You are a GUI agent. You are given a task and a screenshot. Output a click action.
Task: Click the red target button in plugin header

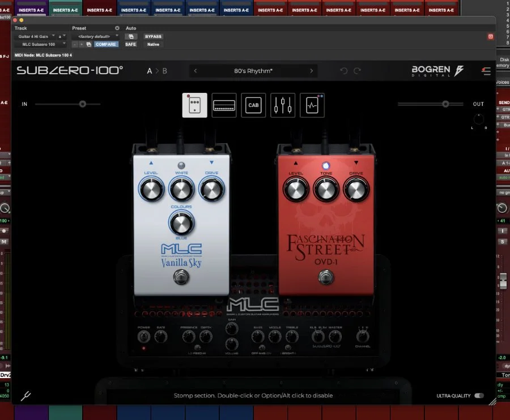491,37
